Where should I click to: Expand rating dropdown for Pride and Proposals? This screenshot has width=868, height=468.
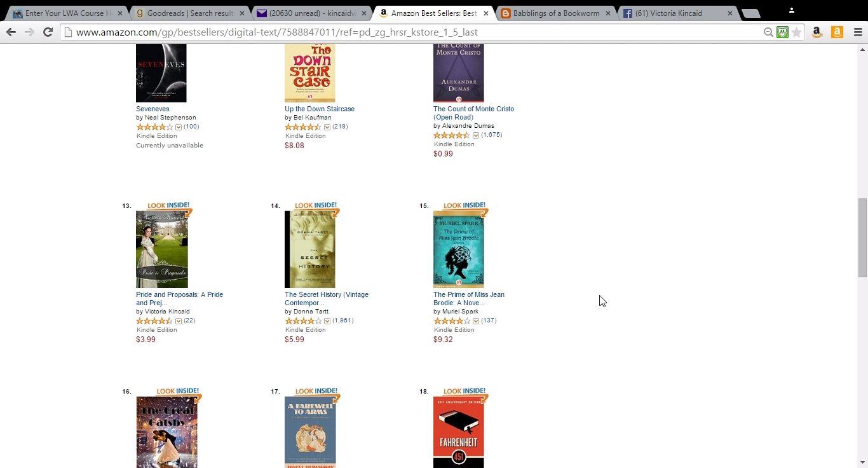(179, 321)
